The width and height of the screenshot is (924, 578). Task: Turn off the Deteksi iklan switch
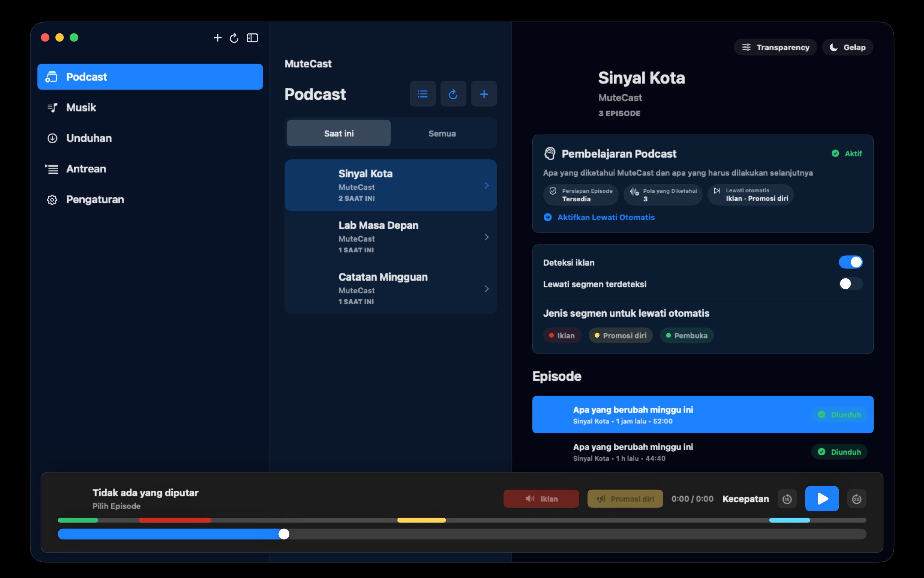pos(850,262)
